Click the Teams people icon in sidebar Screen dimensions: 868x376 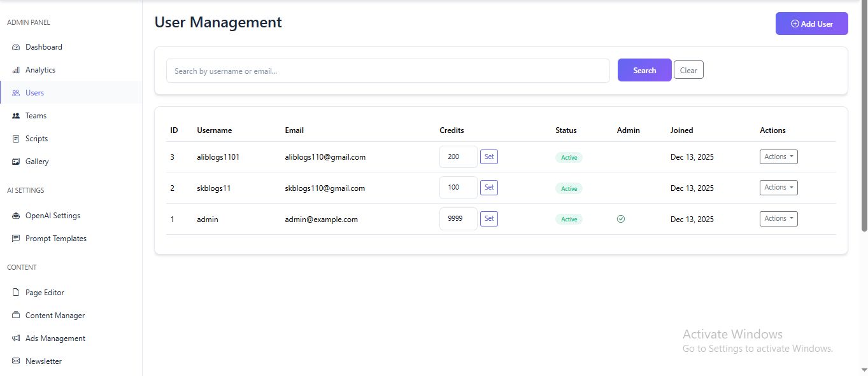coord(16,116)
